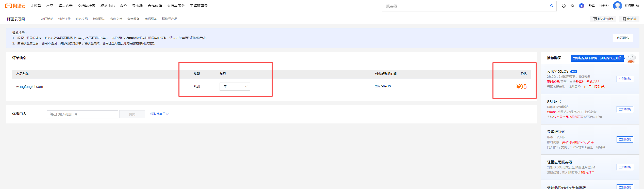Viewport: 644px width, 189px height.
Task: Expand the 年限 1年 dropdown
Action: click(235, 87)
